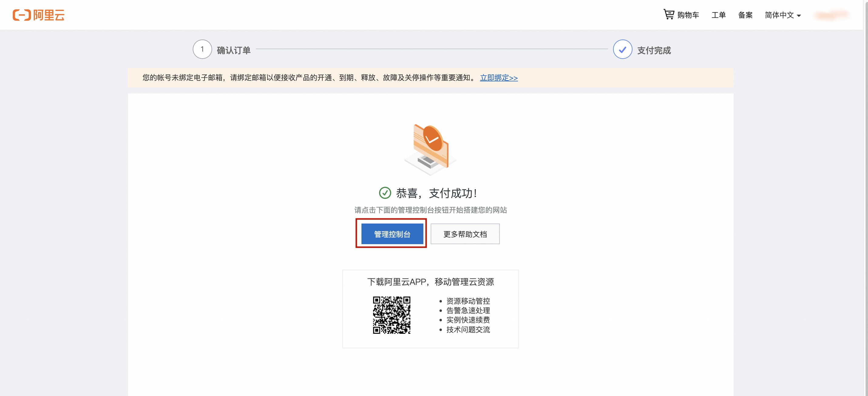Click the heading 下载阿里云APP，移动管理云资源
The height and width of the screenshot is (396, 868).
(430, 282)
